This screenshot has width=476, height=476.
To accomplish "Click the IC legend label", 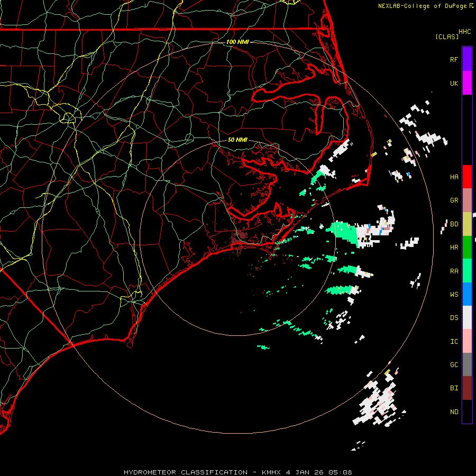I will click(x=454, y=342).
